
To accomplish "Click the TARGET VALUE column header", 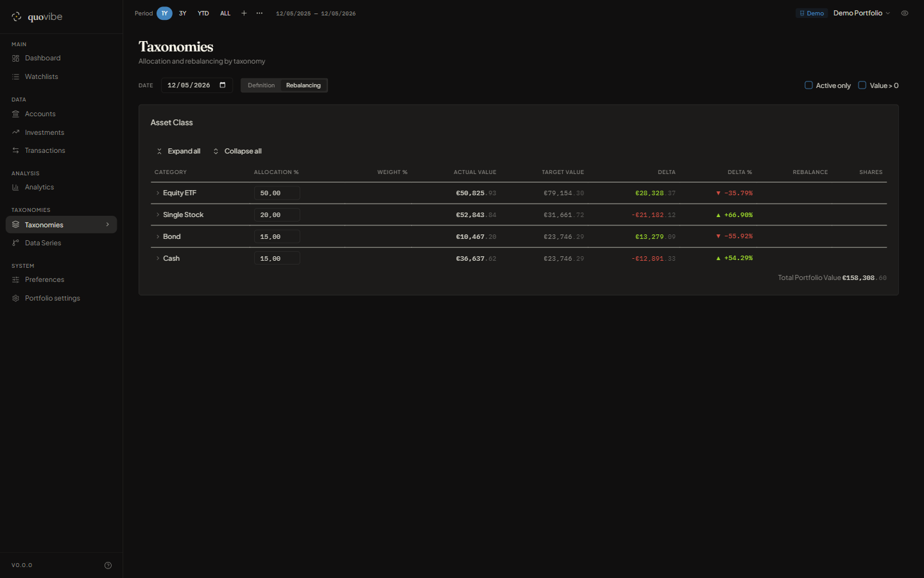I will (x=563, y=172).
